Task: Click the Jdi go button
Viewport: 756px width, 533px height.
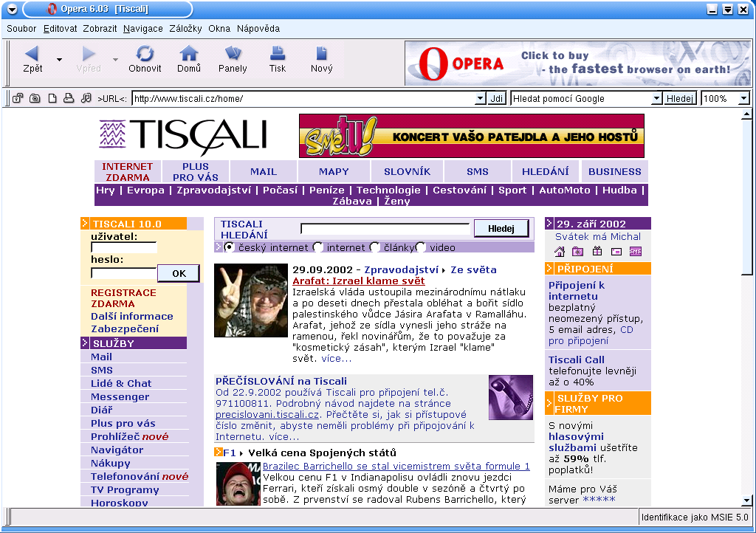Action: (496, 98)
